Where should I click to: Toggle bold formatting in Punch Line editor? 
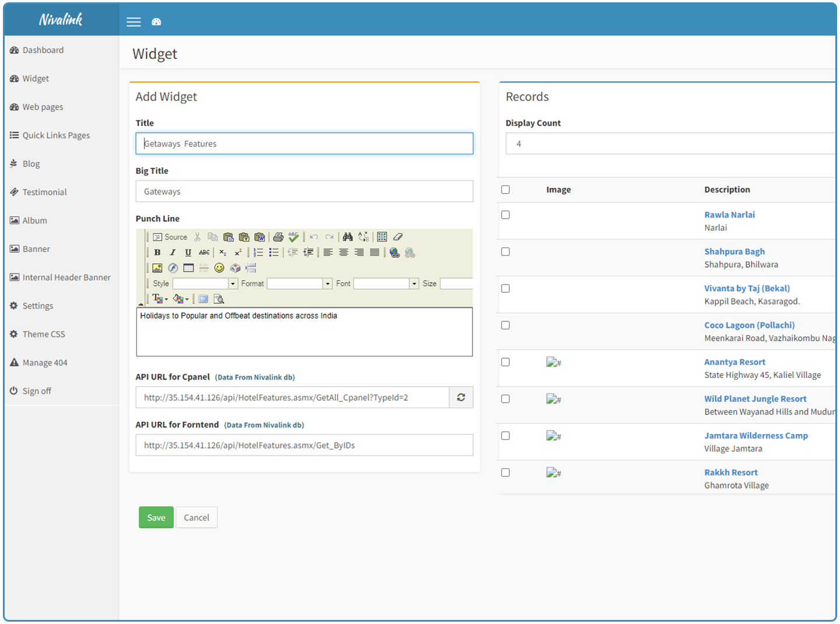click(x=157, y=253)
